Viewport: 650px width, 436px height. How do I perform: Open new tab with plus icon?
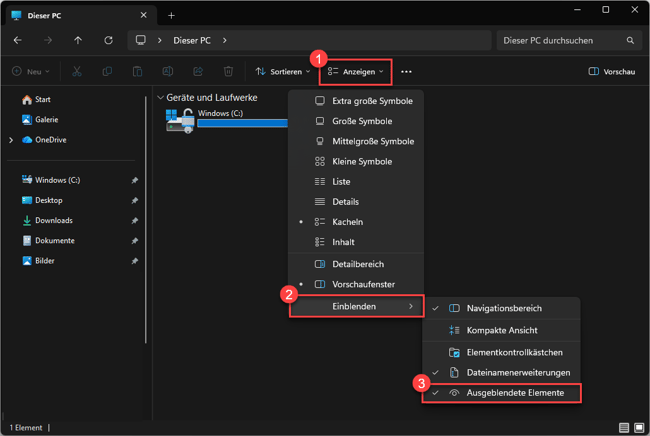click(x=171, y=15)
